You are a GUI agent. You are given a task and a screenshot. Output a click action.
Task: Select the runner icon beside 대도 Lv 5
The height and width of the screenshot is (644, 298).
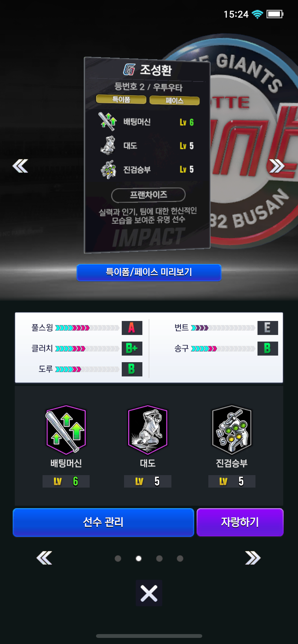tap(108, 145)
